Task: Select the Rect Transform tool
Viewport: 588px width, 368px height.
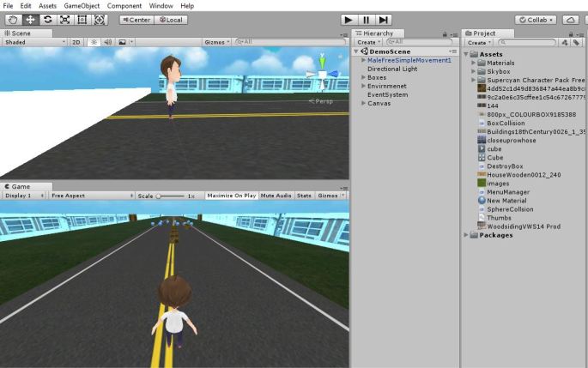Action: pyautogui.click(x=84, y=19)
